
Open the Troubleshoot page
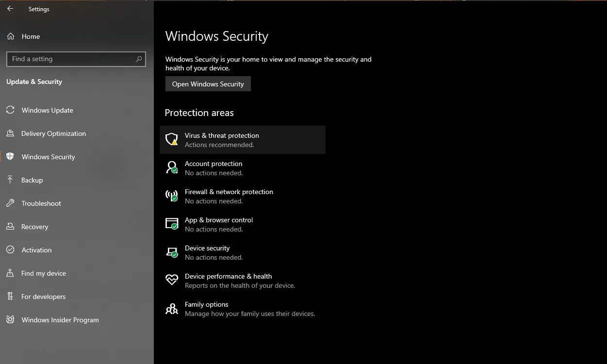(x=41, y=203)
